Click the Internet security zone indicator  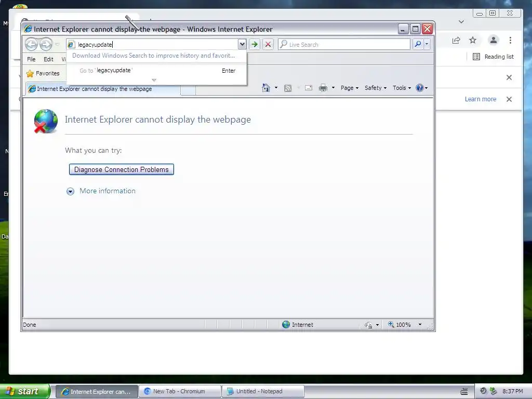[298, 325]
